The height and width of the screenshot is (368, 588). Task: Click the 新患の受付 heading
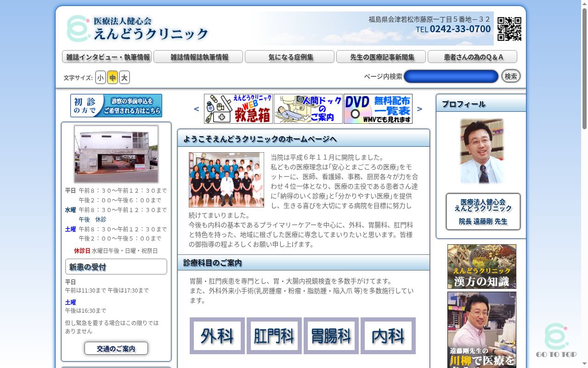pyautogui.click(x=116, y=267)
